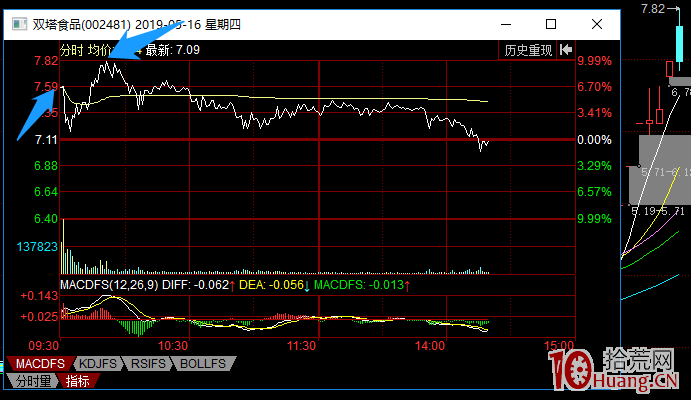Close the 双塔食品 chart window
The height and width of the screenshot is (400, 691).
click(x=597, y=24)
